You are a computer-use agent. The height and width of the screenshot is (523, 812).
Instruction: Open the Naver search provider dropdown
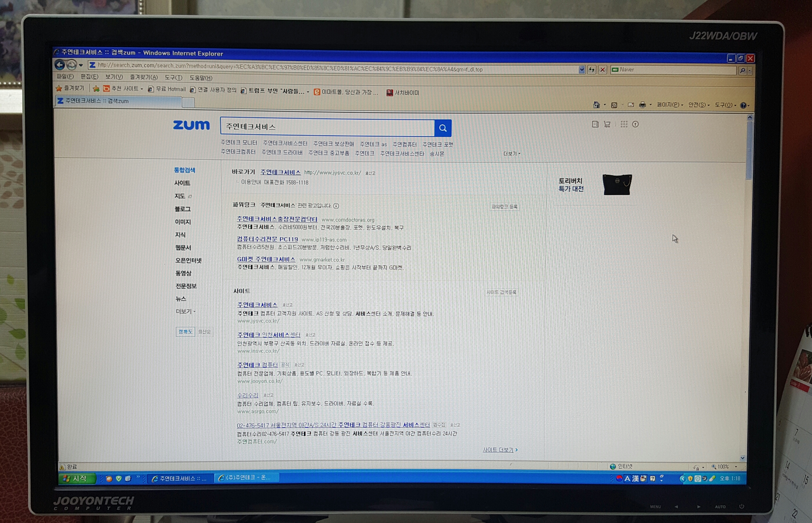click(x=750, y=71)
